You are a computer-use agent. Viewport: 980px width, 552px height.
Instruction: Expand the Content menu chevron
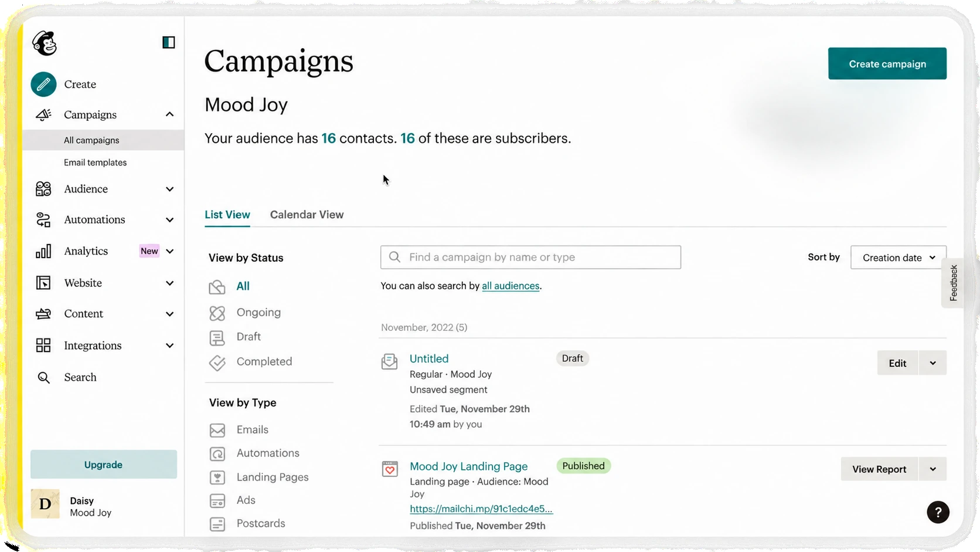[x=169, y=314]
